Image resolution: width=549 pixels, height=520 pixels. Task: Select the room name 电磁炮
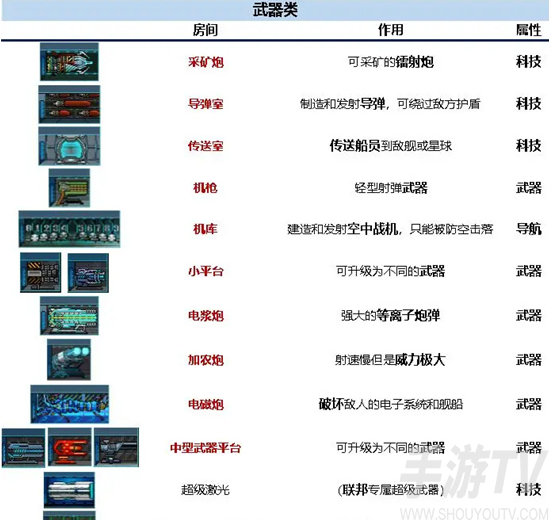coord(206,404)
